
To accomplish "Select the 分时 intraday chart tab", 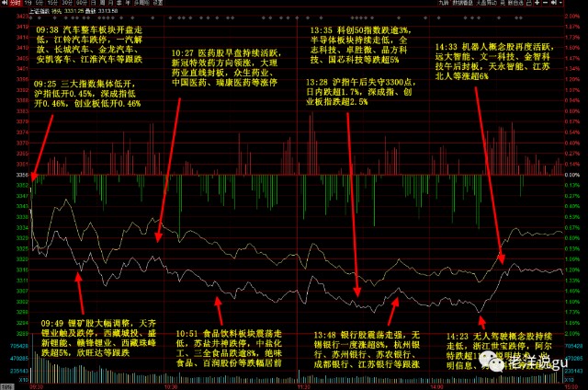I will [x=16, y=3].
